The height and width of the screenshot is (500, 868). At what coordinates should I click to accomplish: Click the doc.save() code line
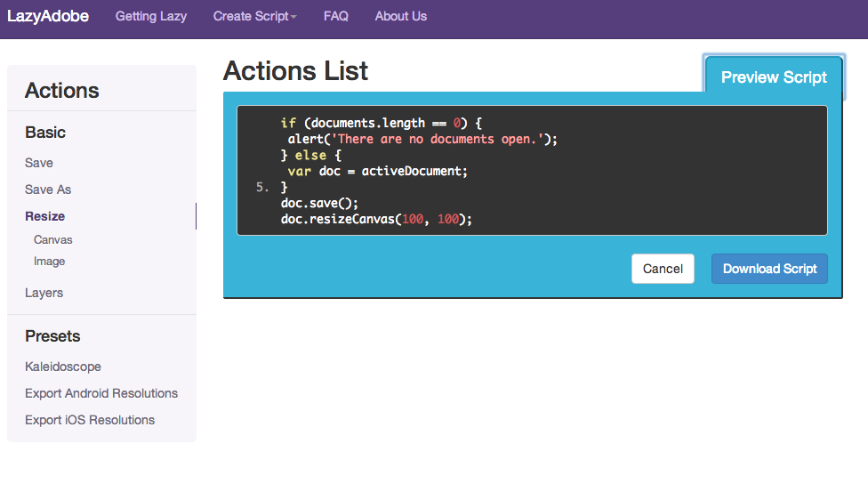click(319, 203)
